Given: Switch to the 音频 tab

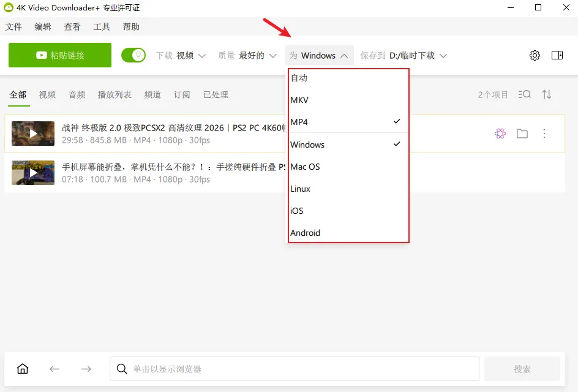Looking at the screenshot, I should pyautogui.click(x=77, y=95).
